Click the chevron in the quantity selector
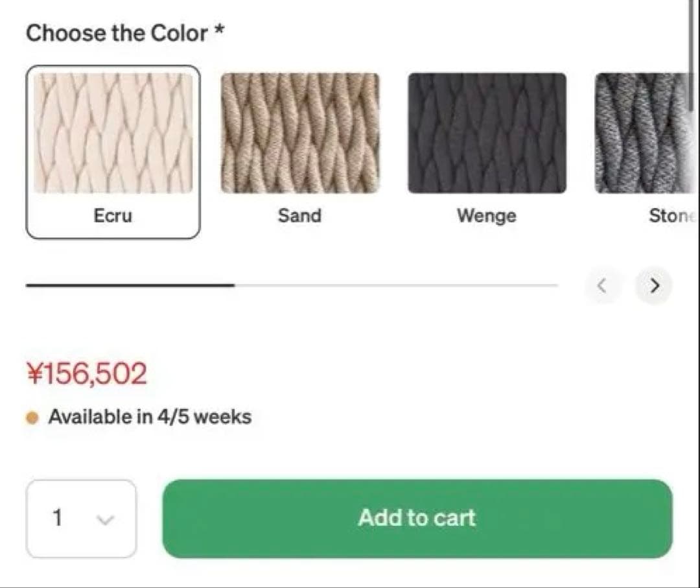Image resolution: width=700 pixels, height=588 pixels. tap(105, 519)
